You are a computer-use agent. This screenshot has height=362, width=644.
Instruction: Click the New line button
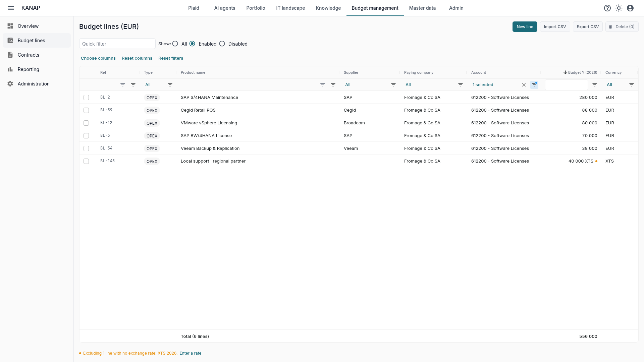[525, 27]
